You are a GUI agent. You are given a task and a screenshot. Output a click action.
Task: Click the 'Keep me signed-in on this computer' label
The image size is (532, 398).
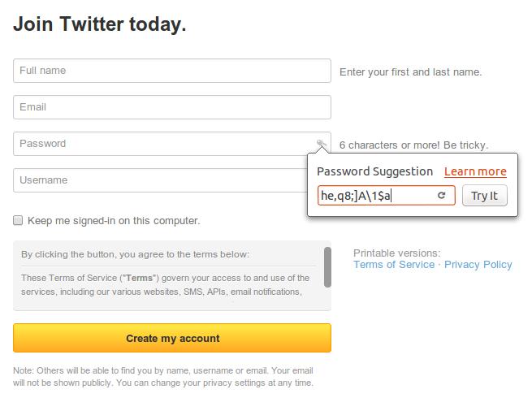114,221
